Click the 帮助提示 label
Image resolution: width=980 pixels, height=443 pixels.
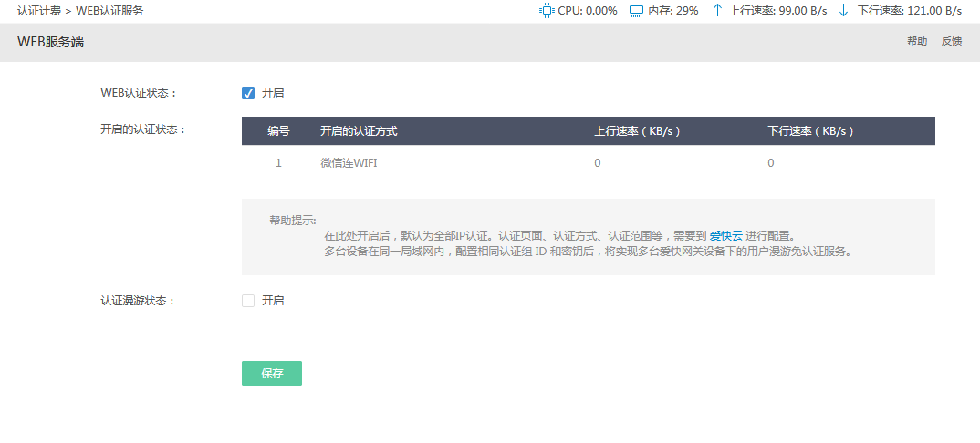click(x=293, y=220)
